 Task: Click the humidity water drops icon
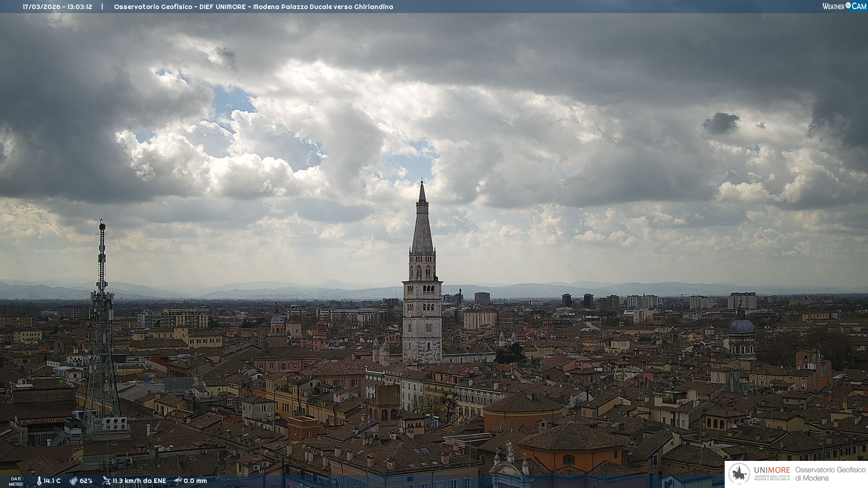[73, 481]
